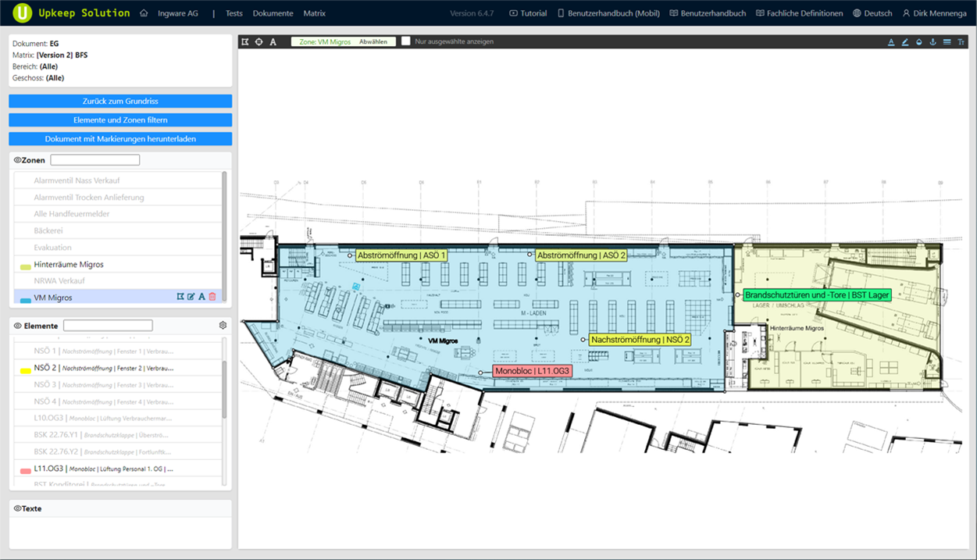The image size is (977, 560).
Task: Click 'Abströmöffnung | ASÖ 1' plan label
Action: (401, 255)
